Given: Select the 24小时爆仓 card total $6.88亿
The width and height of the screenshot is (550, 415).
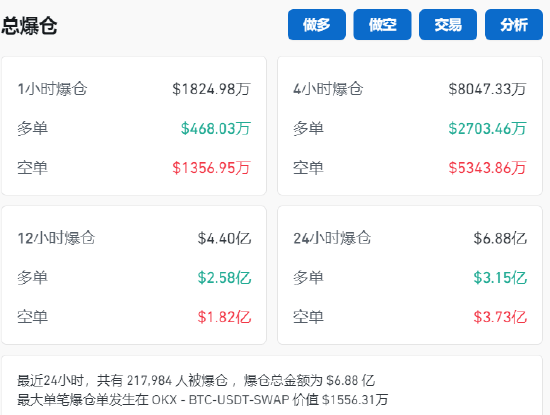Looking at the screenshot, I should coord(500,238).
